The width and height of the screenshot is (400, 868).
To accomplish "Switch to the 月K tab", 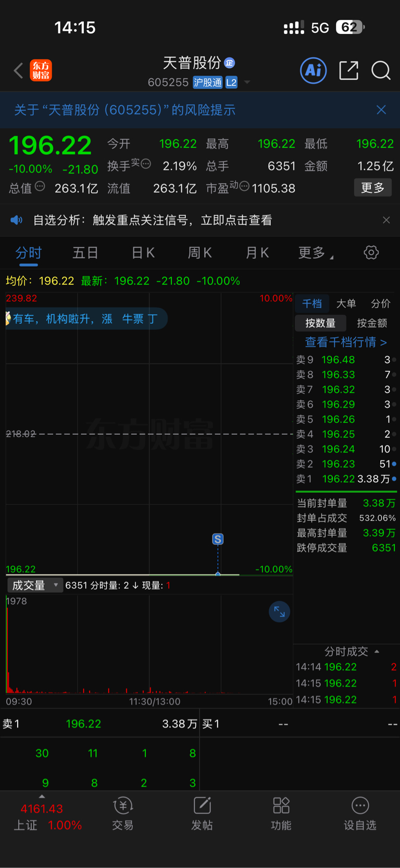I will [257, 253].
